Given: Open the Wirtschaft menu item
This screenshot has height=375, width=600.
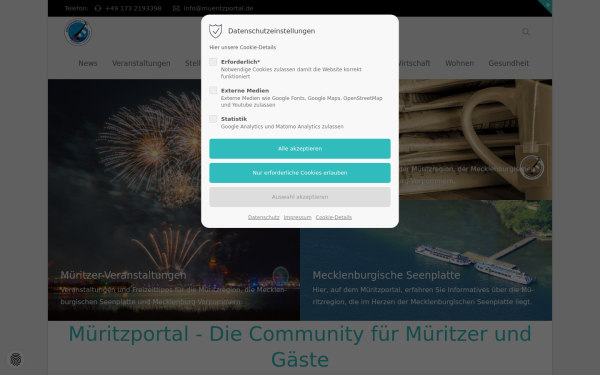Looking at the screenshot, I should (x=414, y=63).
